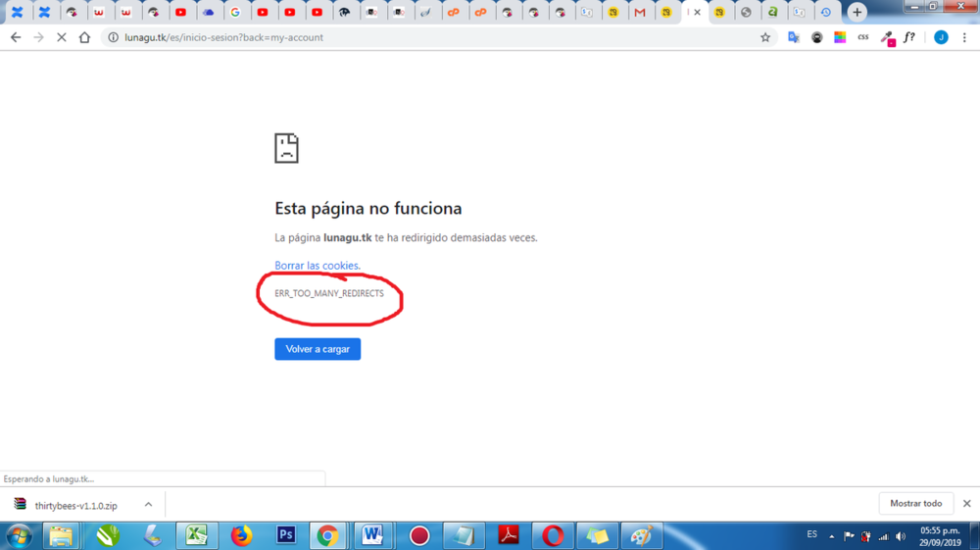Viewport: 980px width, 550px height.
Task: Click the Borrar las cookies link
Action: pos(317,266)
